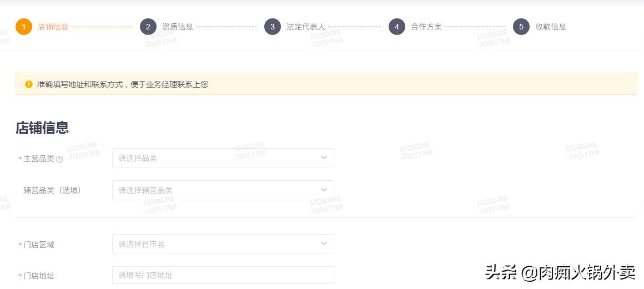Select the 店铺信息 step label
The height and width of the screenshot is (289, 644).
pos(53,27)
